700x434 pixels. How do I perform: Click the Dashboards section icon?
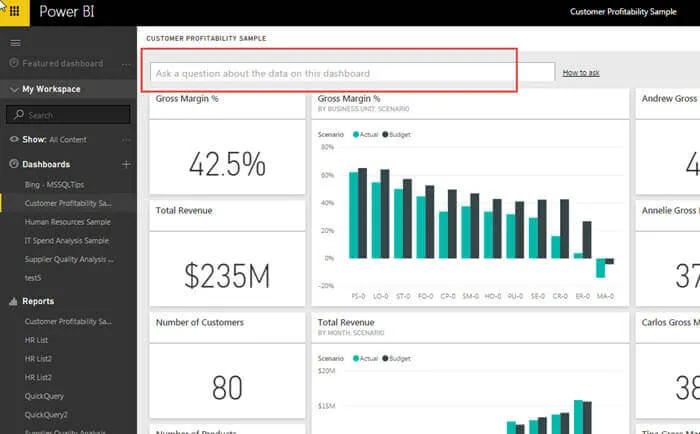pos(14,164)
